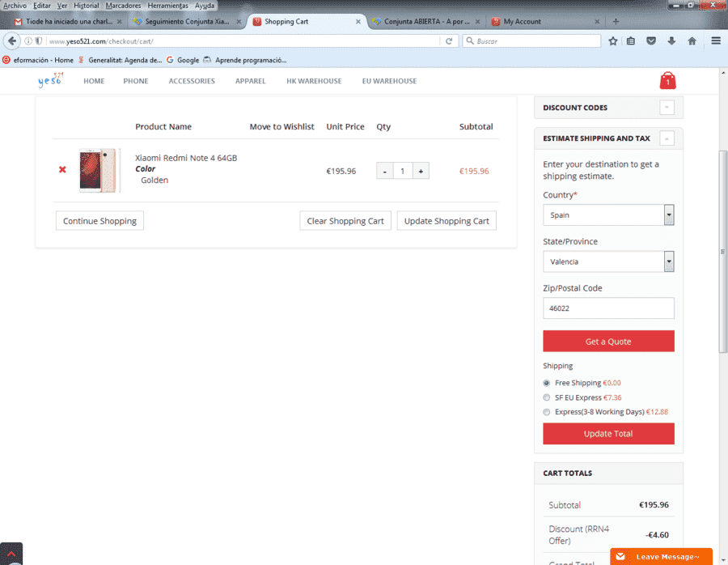
Task: Switch to Seguimiento Conjunta Xia tab
Action: (x=187, y=21)
